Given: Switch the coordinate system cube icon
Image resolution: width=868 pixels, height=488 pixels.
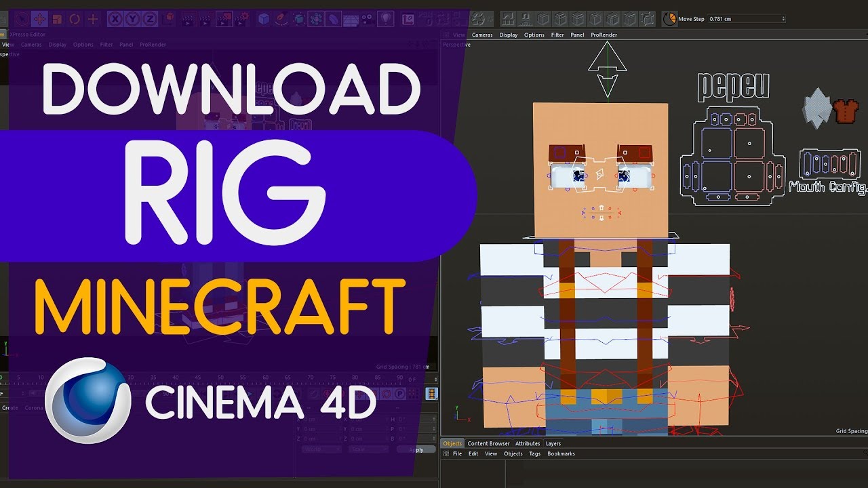Looking at the screenshot, I should [167, 19].
